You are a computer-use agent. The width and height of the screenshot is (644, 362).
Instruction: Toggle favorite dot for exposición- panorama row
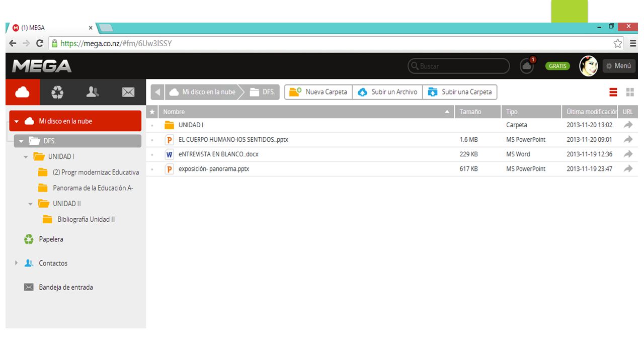click(152, 169)
